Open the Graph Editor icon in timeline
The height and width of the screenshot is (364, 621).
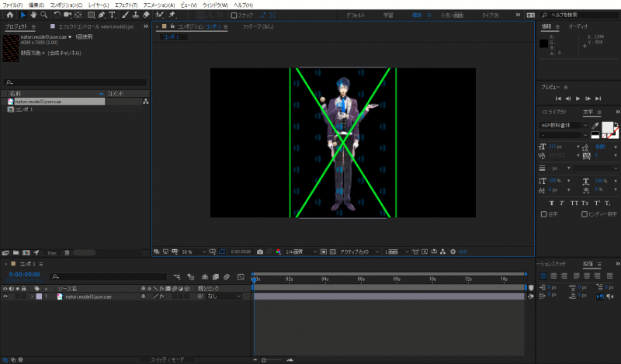click(241, 277)
